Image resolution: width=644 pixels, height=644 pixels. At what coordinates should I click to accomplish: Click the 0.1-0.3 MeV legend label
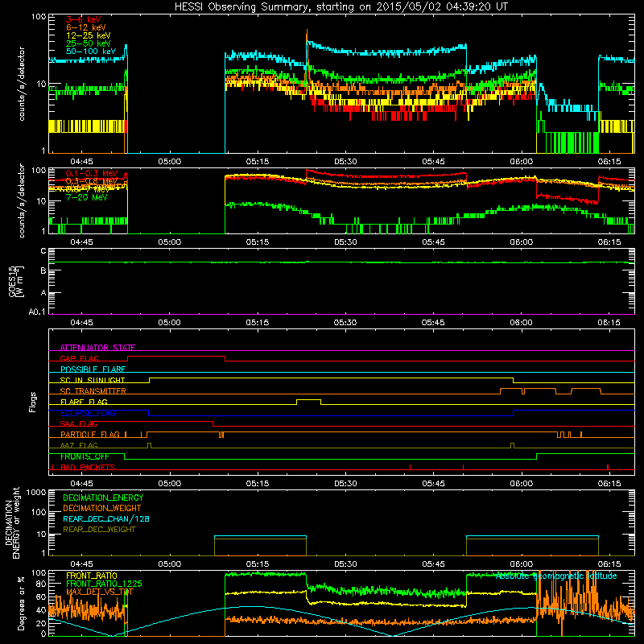click(92, 173)
